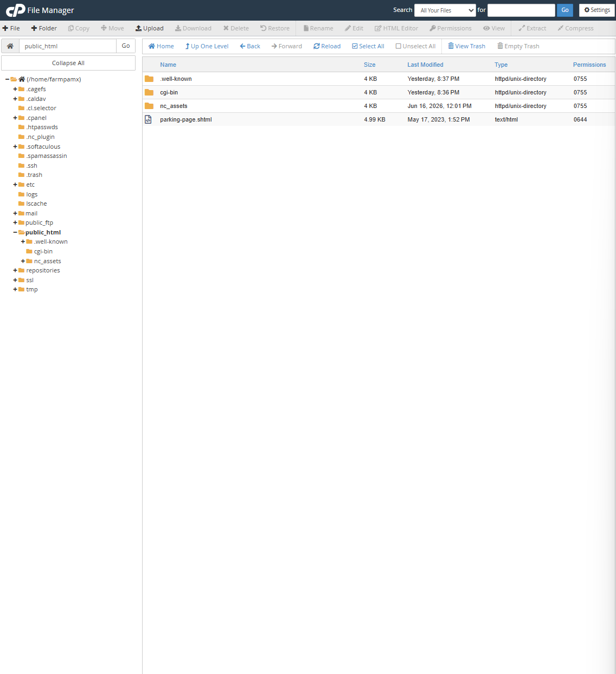Collapse the /home/farmpamx root node

click(x=7, y=79)
